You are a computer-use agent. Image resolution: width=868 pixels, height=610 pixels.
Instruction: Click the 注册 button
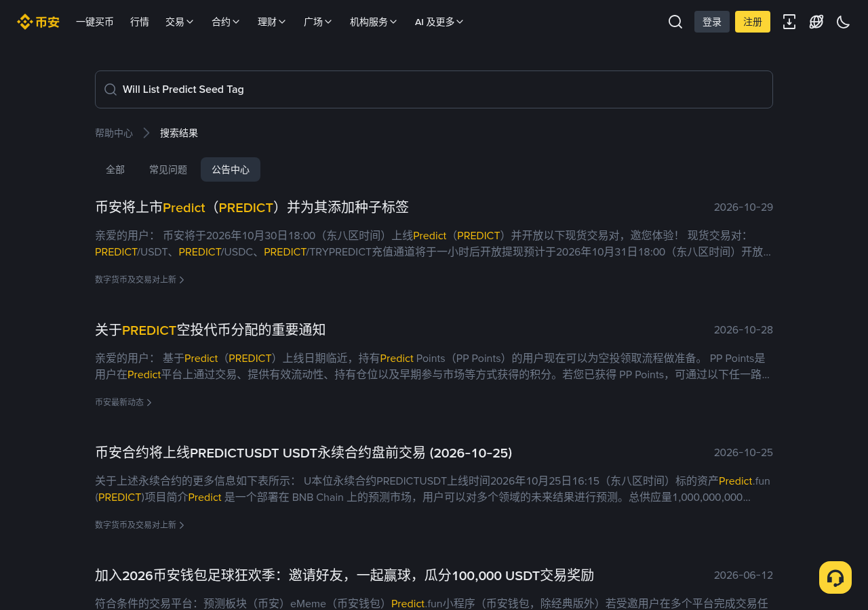click(753, 22)
